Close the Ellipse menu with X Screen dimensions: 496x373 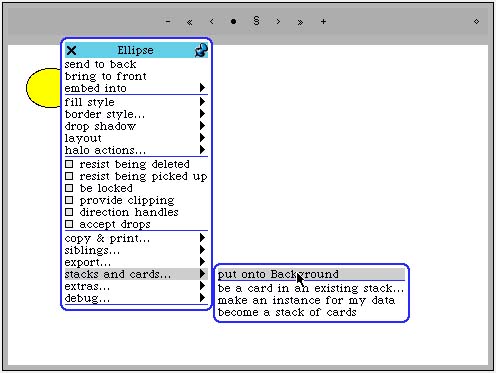tap(71, 50)
